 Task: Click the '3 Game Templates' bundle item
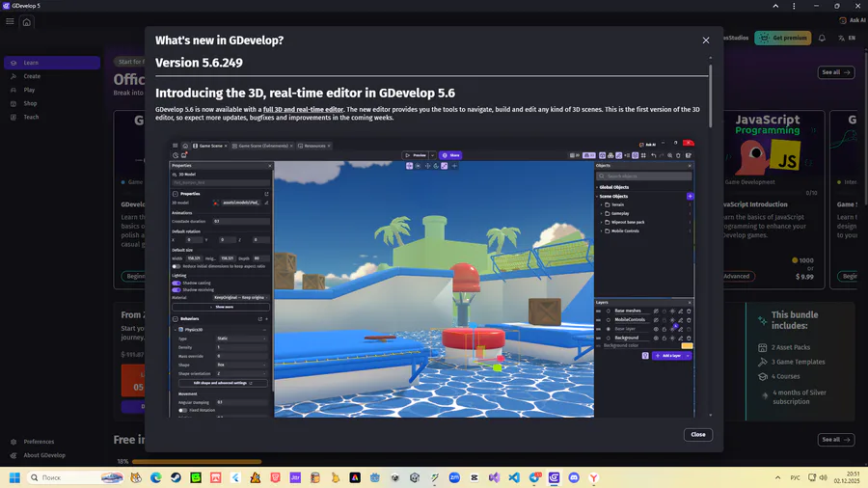[x=792, y=362]
